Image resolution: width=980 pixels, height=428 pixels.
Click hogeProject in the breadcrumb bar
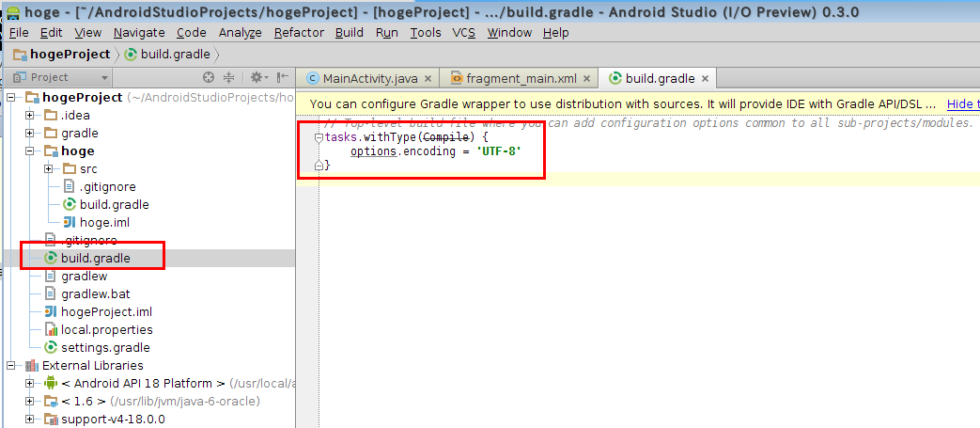63,55
